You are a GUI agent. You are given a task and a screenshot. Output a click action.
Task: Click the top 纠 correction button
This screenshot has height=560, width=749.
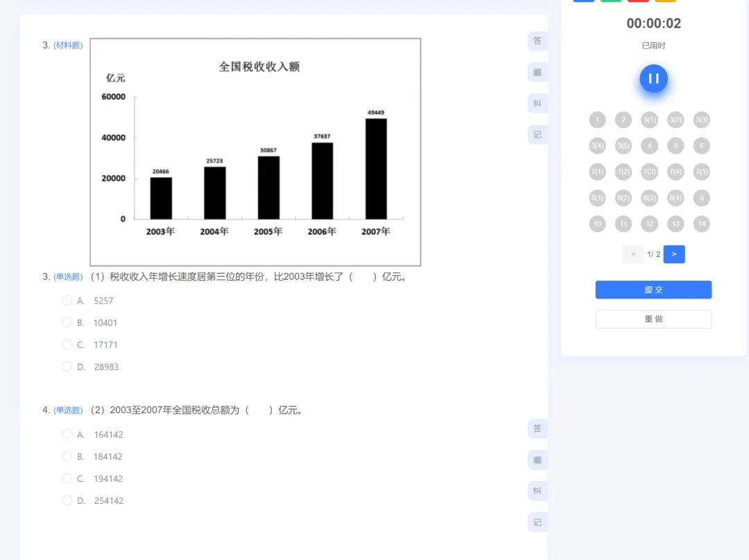[537, 103]
